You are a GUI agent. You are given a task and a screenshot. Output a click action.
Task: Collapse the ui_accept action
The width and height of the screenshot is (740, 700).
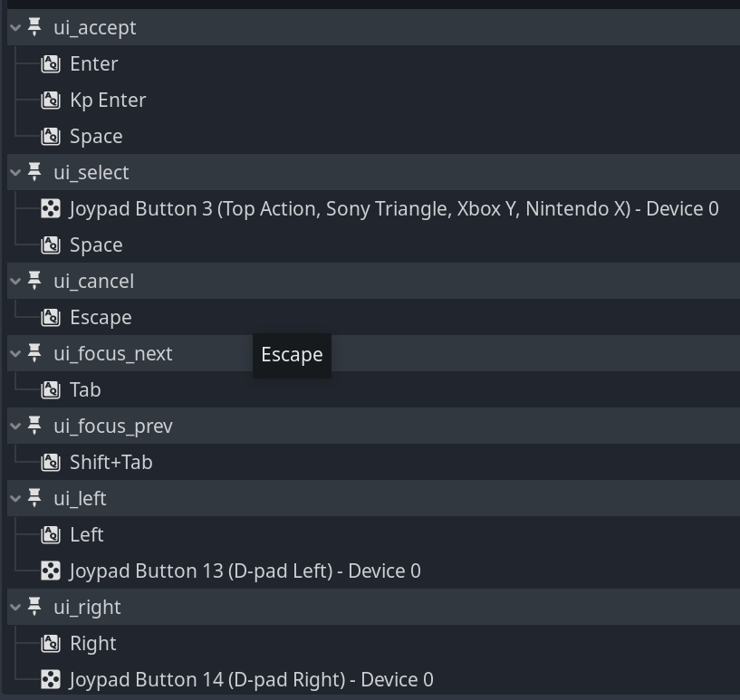(x=14, y=27)
